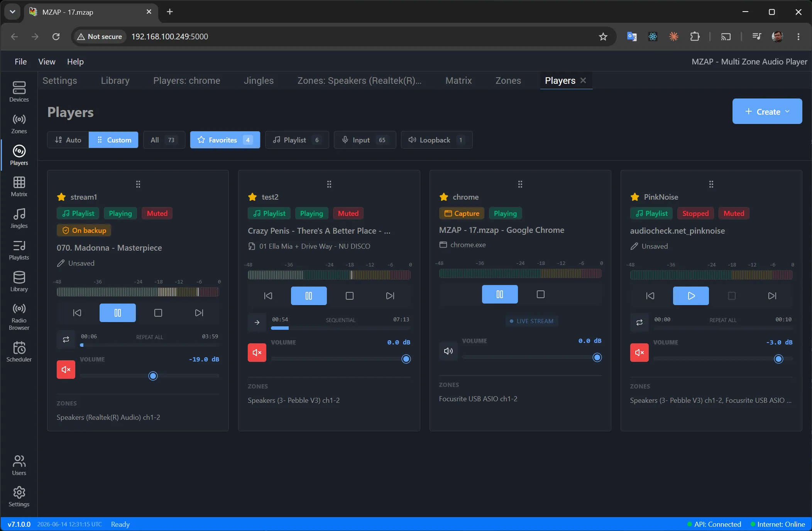This screenshot has height=531, width=812.
Task: Open Zones in the left sidebar
Action: pyautogui.click(x=19, y=124)
